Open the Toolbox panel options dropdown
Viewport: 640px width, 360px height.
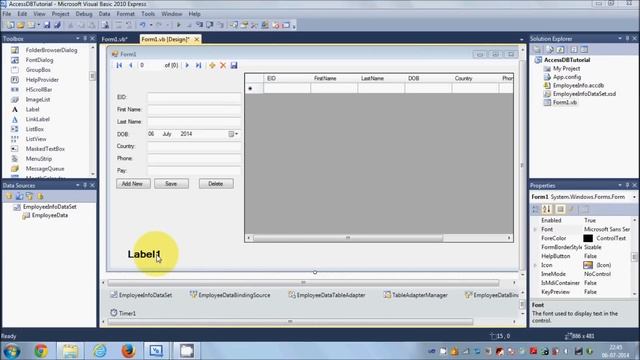[78, 38]
